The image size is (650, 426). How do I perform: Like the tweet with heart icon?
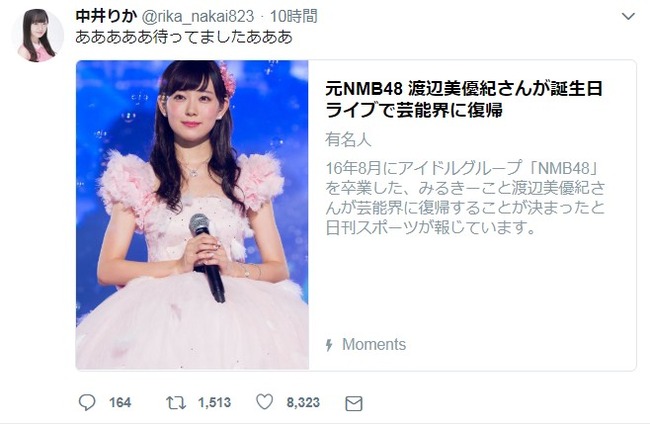(x=264, y=402)
